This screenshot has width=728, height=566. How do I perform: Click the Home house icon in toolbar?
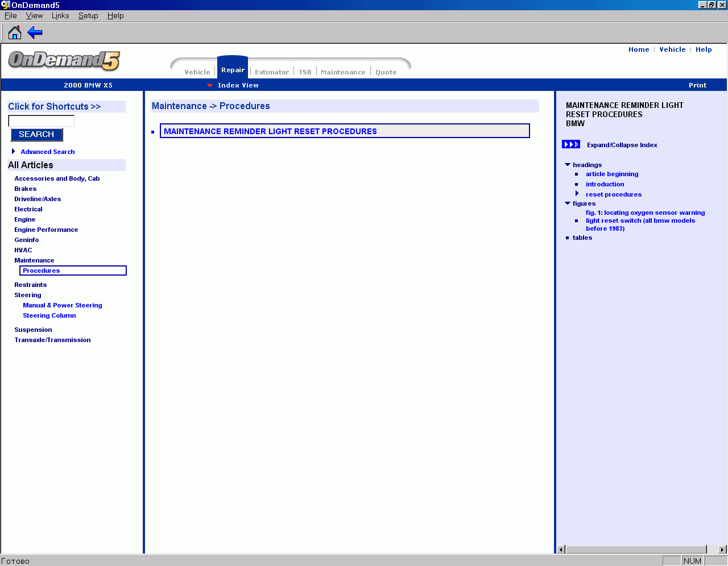pos(15,32)
